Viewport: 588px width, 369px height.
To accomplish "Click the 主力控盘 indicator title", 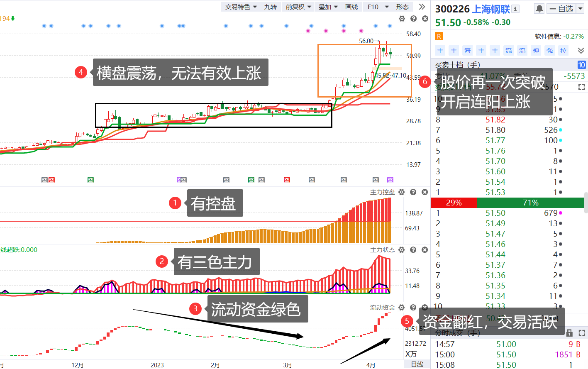I will click(x=383, y=192).
